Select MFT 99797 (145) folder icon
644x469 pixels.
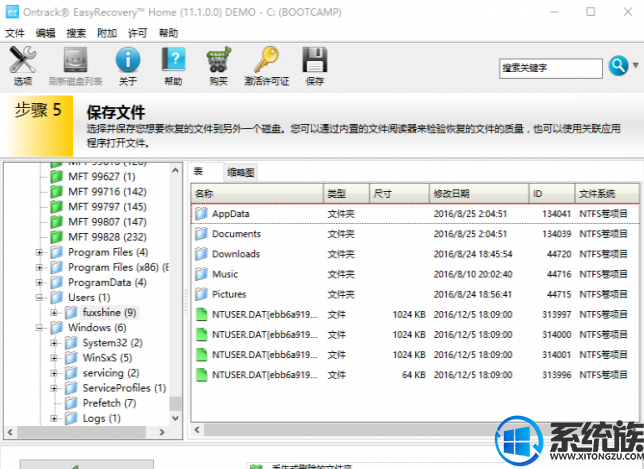pyautogui.click(x=57, y=207)
